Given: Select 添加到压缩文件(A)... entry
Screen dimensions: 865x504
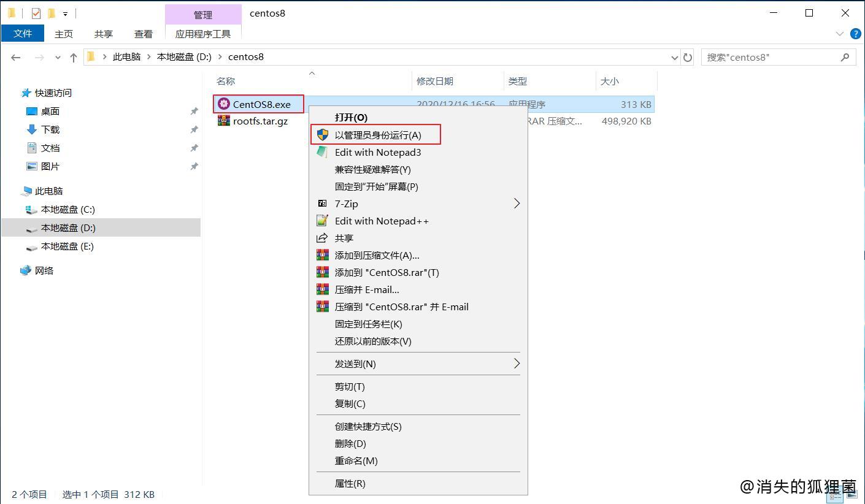Looking at the screenshot, I should click(x=377, y=255).
